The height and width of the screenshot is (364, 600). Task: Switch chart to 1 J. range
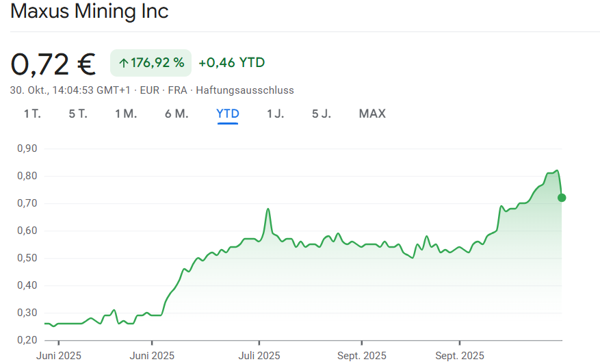(x=275, y=114)
